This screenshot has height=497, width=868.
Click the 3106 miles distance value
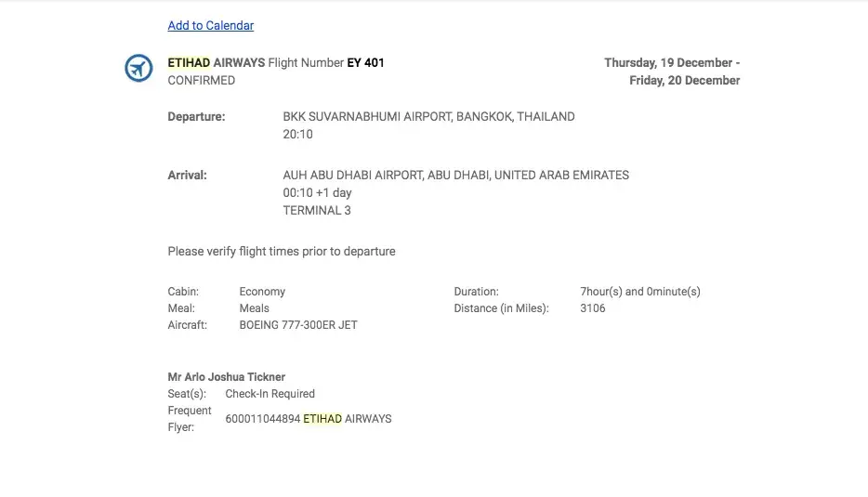pos(592,308)
